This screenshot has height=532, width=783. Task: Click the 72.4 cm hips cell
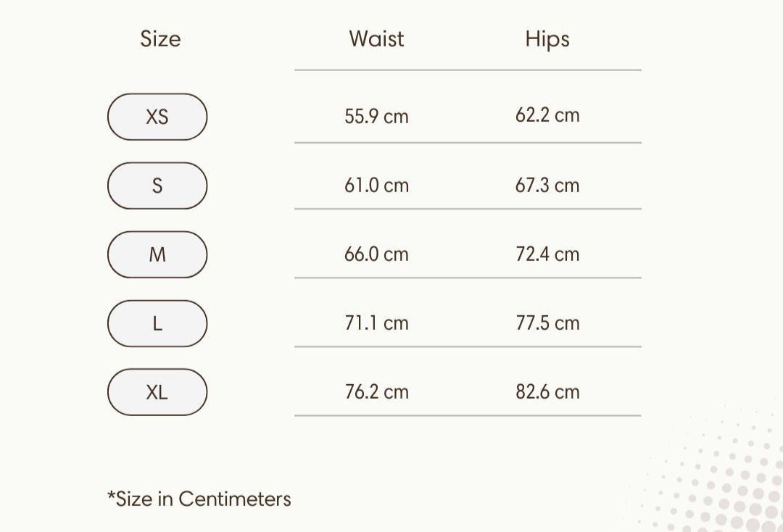click(547, 254)
